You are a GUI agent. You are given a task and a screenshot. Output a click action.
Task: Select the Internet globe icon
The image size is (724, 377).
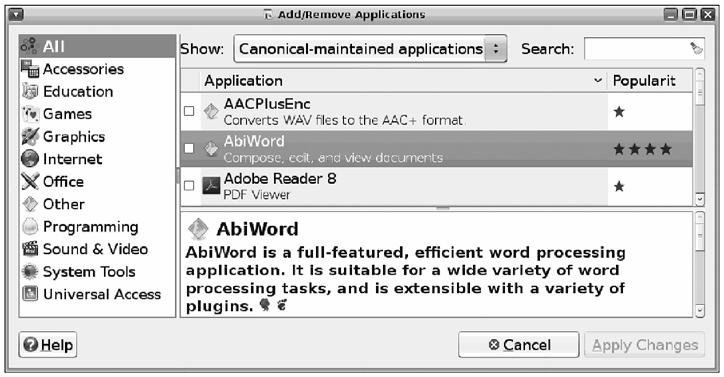point(30,159)
